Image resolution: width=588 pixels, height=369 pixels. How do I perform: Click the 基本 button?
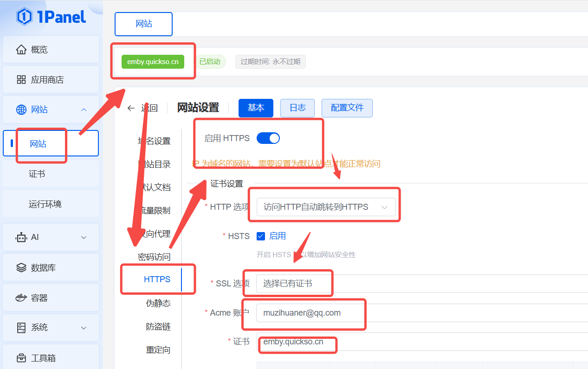click(x=256, y=108)
